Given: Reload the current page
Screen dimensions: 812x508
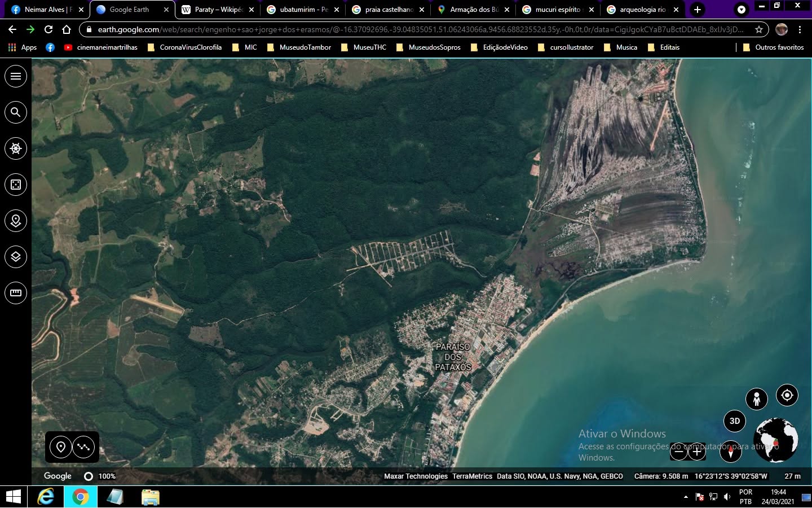Looking at the screenshot, I should click(48, 29).
